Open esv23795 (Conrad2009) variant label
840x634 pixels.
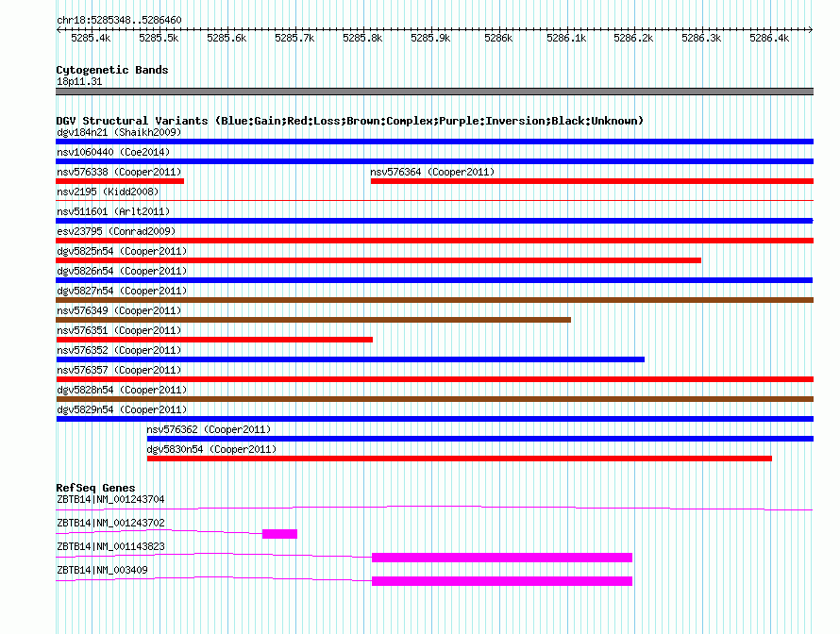[116, 231]
